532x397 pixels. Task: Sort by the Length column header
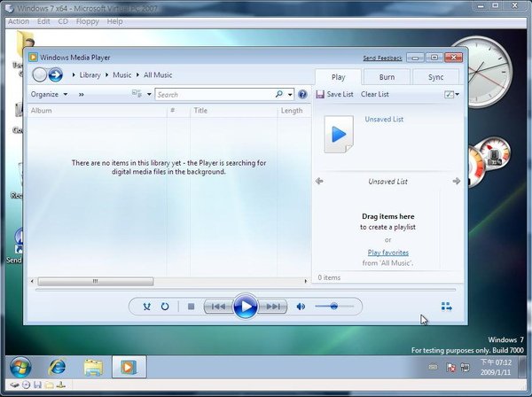tap(294, 111)
